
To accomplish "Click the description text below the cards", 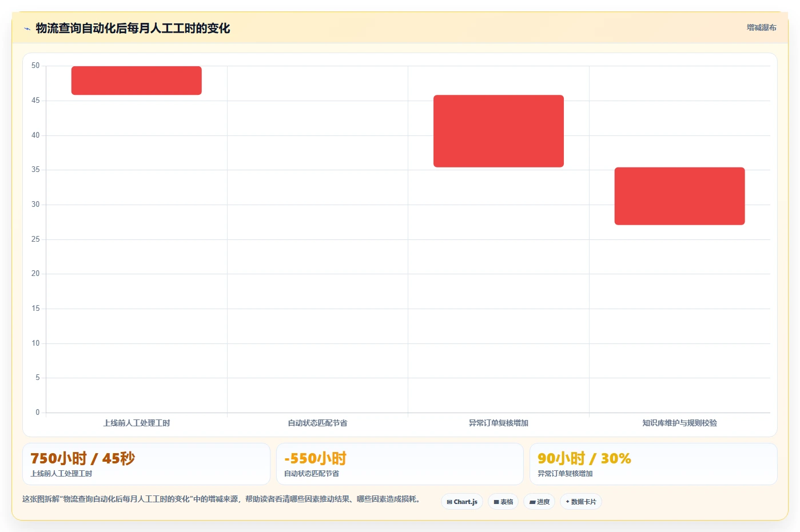I will click(x=222, y=499).
